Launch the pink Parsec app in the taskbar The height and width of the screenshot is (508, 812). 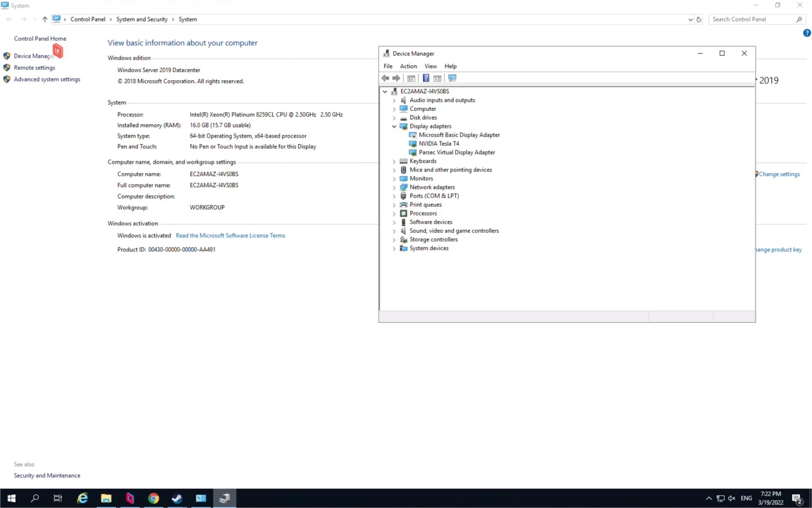130,498
